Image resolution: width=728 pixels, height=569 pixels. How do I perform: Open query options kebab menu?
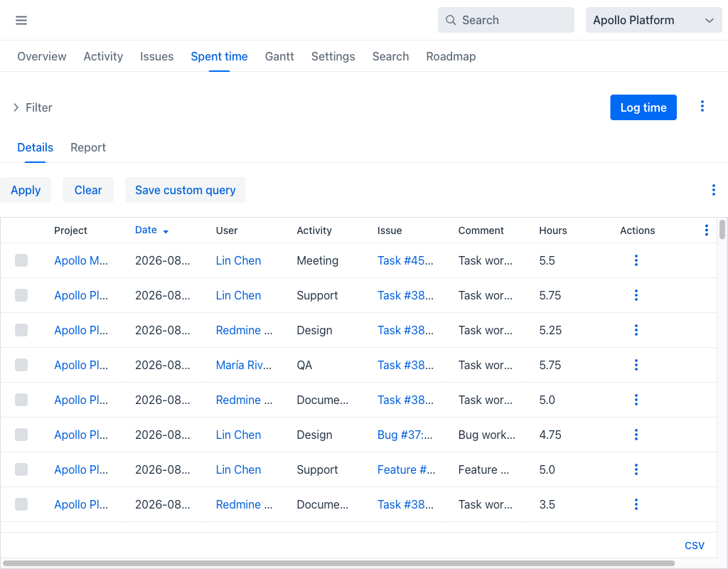point(713,190)
